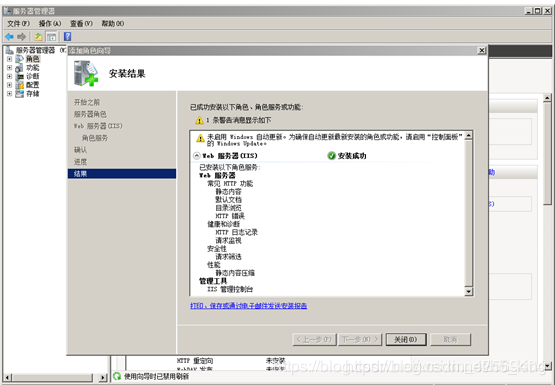
Task: Click the Up one level toolbar icon
Action: click(x=38, y=36)
